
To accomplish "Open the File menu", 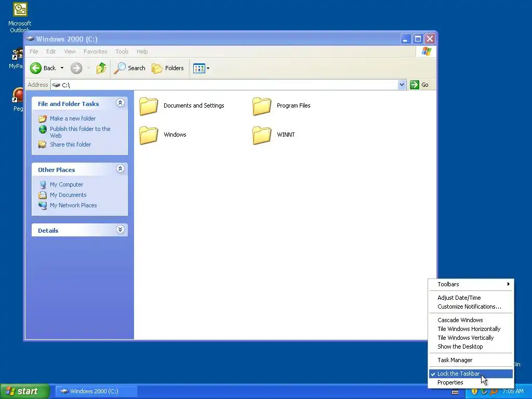I will pyautogui.click(x=34, y=51).
